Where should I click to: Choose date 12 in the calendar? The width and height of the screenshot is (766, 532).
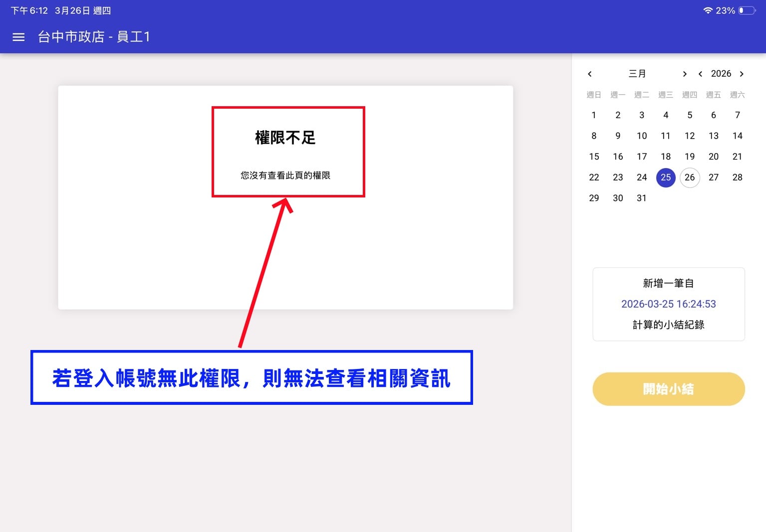tap(690, 136)
